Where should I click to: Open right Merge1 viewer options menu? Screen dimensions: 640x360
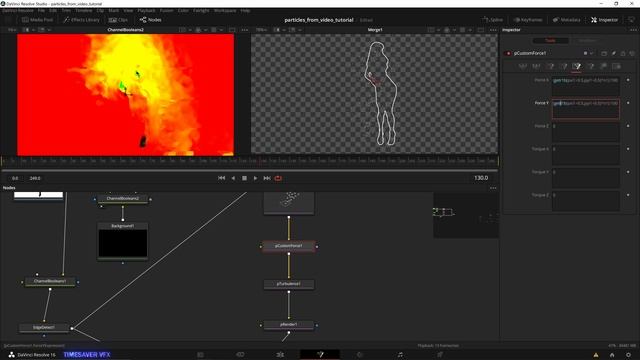point(493,30)
